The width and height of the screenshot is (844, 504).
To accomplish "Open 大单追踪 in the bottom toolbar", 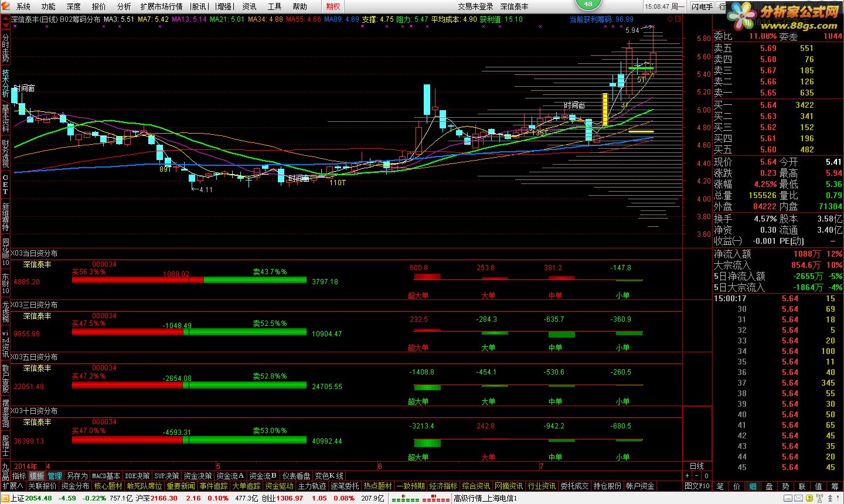I will pos(246,486).
